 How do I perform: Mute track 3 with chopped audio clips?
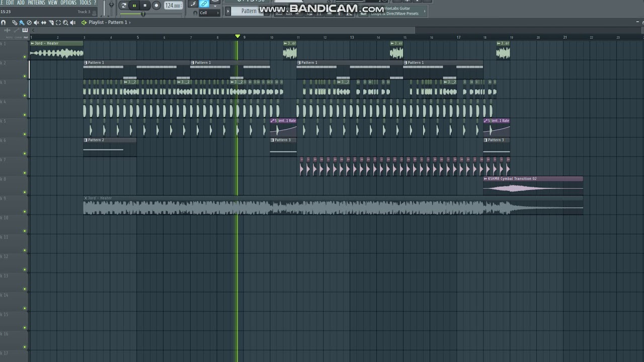click(x=25, y=96)
